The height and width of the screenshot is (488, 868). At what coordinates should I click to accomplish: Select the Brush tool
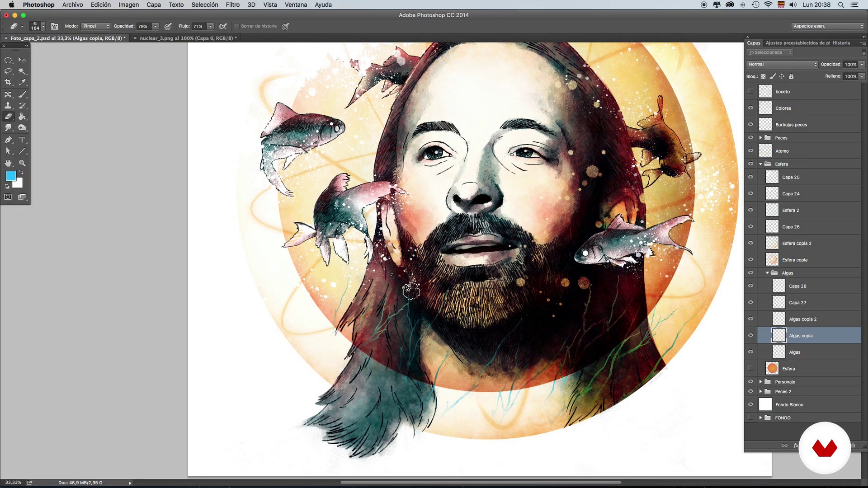[x=22, y=94]
